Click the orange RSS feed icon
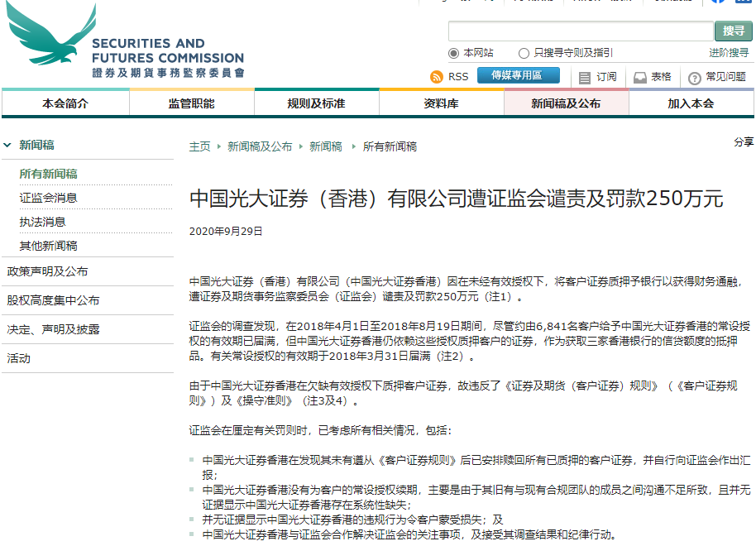This screenshot has width=756, height=546. (437, 77)
